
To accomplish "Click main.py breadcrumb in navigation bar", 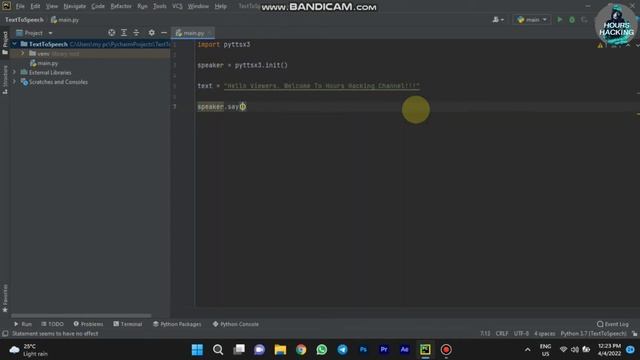I will [65, 20].
